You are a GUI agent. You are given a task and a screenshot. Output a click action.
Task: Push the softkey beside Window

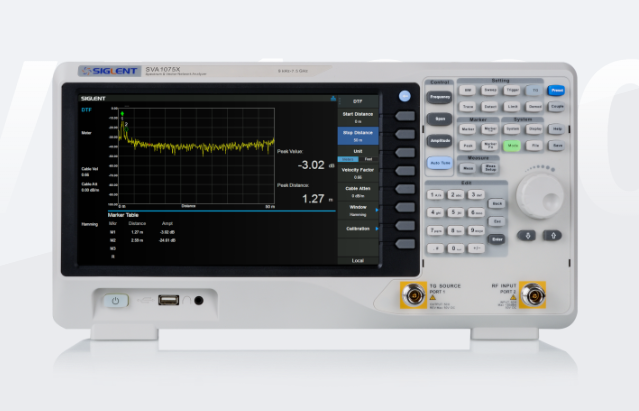click(405, 207)
